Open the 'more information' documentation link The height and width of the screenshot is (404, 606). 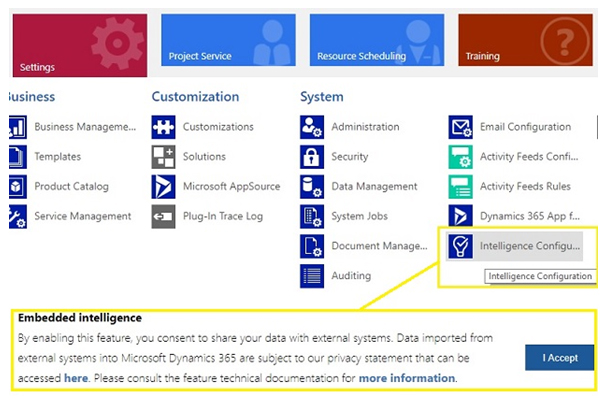[x=406, y=378]
